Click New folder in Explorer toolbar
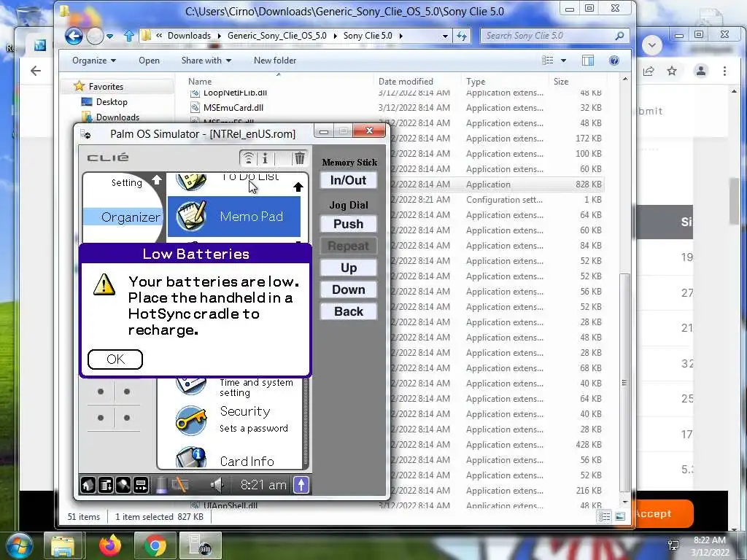 pos(275,61)
